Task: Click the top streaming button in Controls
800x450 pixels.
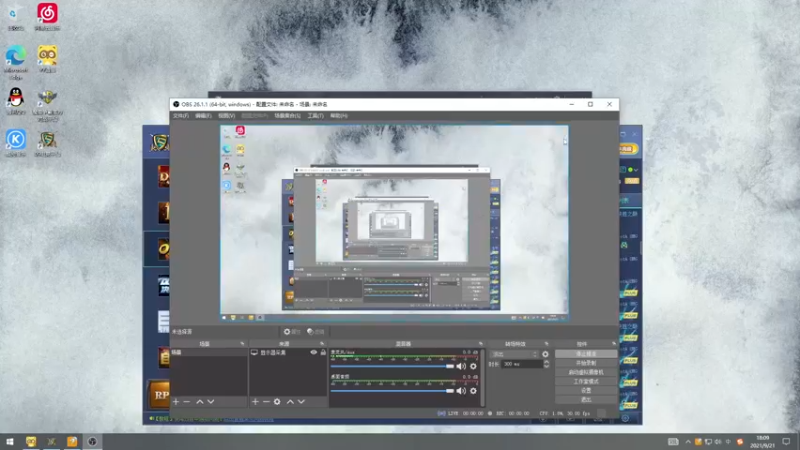Action: point(586,354)
